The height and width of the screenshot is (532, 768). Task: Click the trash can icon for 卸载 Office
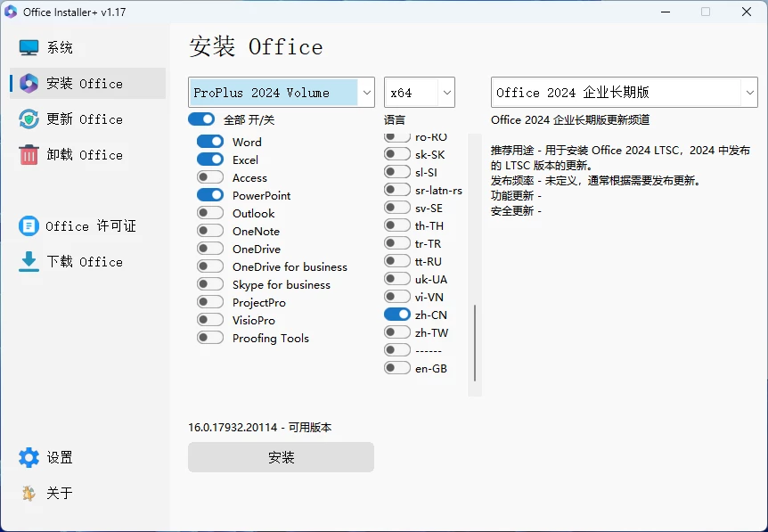[x=29, y=155]
